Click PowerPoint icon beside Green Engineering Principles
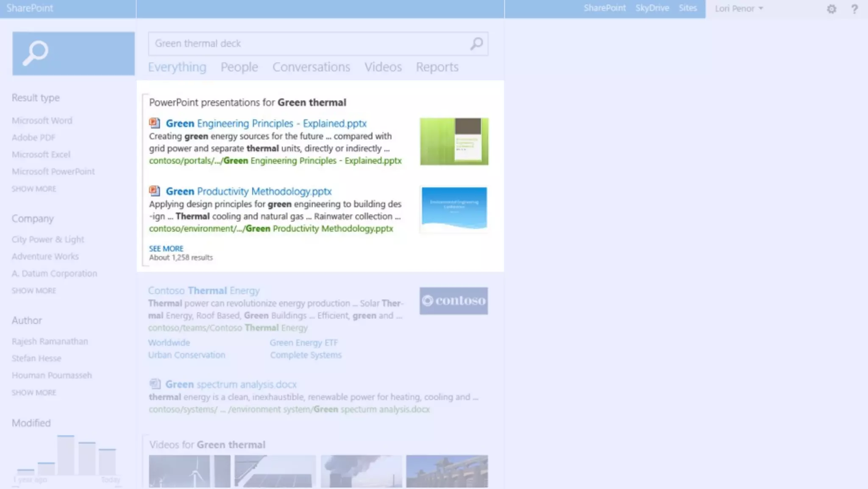This screenshot has height=489, width=868. click(154, 123)
